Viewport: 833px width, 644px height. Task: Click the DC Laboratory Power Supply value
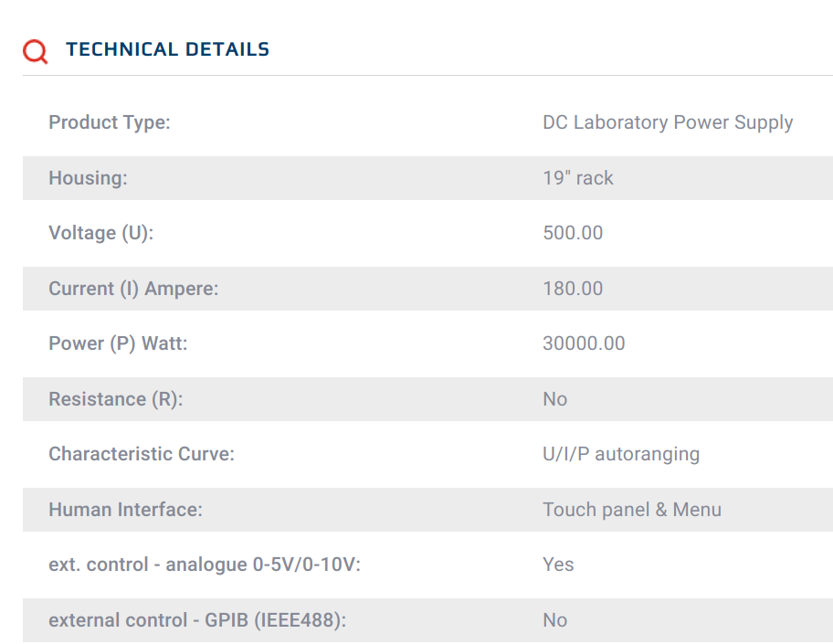[668, 122]
